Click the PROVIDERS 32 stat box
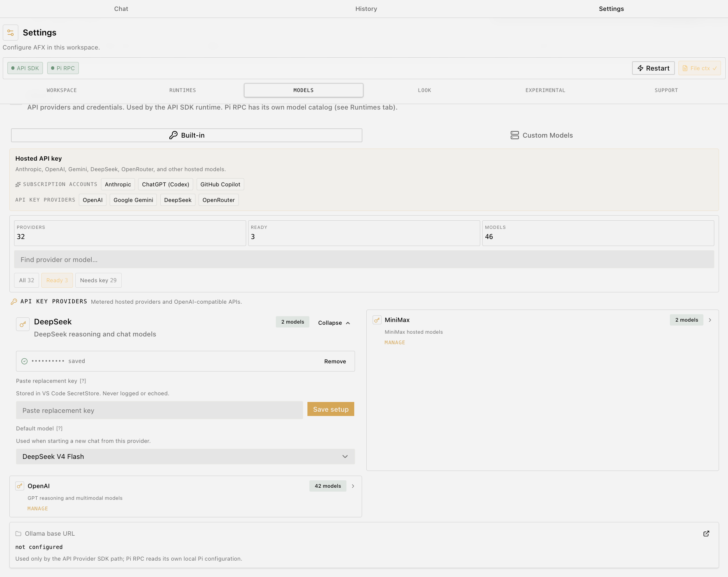Viewport: 728px width, 577px height. click(x=130, y=233)
